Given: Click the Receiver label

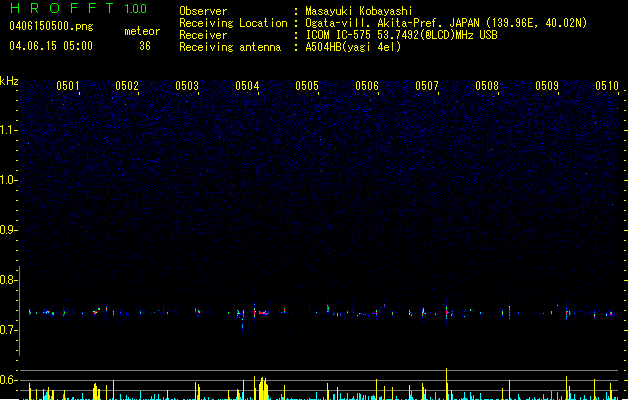Looking at the screenshot, I should pos(203,35).
